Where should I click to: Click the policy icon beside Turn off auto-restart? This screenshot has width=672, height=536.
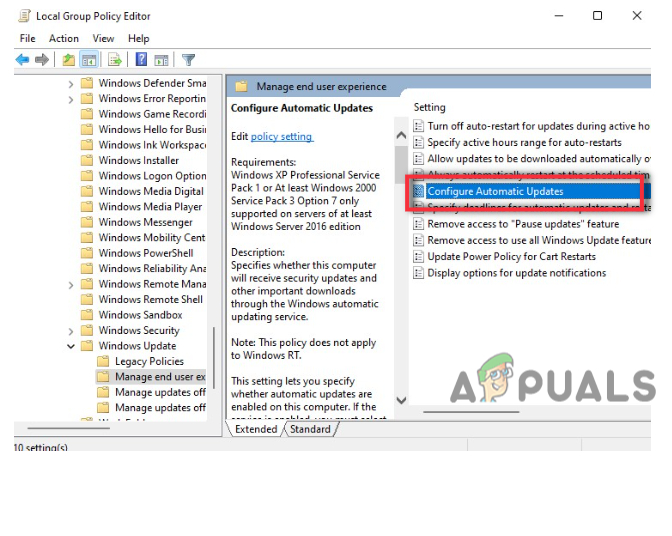coord(418,126)
